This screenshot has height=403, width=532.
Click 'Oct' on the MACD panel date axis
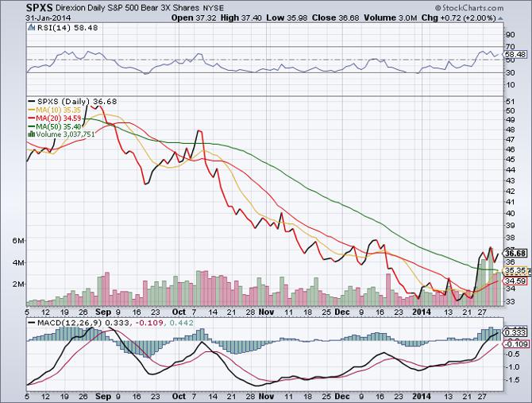[179, 396]
